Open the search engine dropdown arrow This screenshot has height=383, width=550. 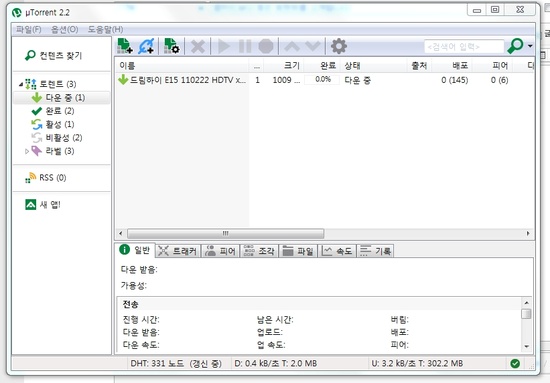pos(530,46)
